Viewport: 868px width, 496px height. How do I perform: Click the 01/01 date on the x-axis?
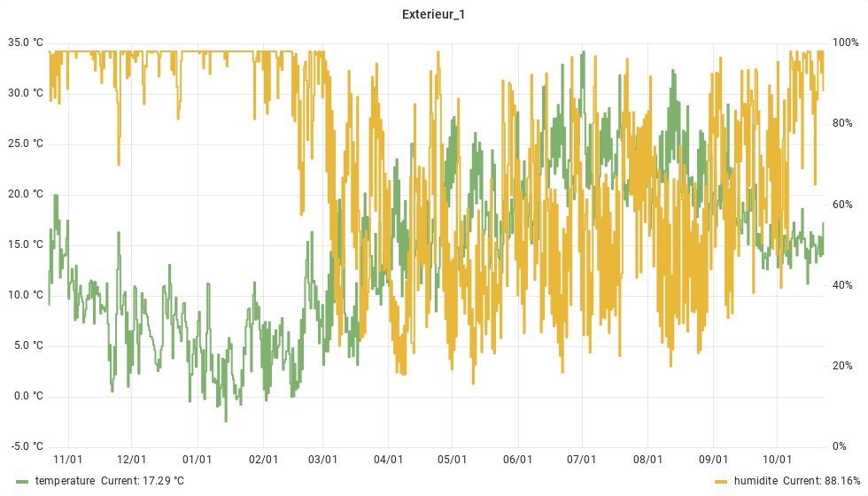coord(197,460)
